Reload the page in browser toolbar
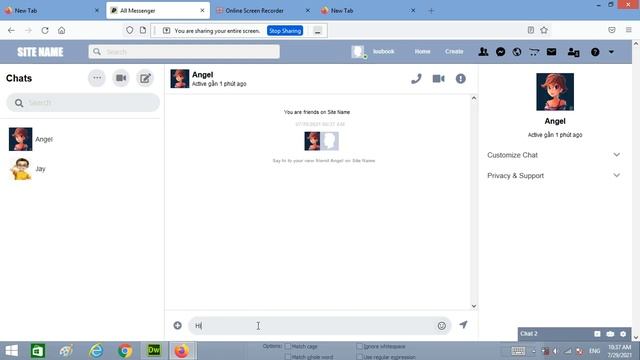Viewport: 640px width, 360px height. coord(45,30)
